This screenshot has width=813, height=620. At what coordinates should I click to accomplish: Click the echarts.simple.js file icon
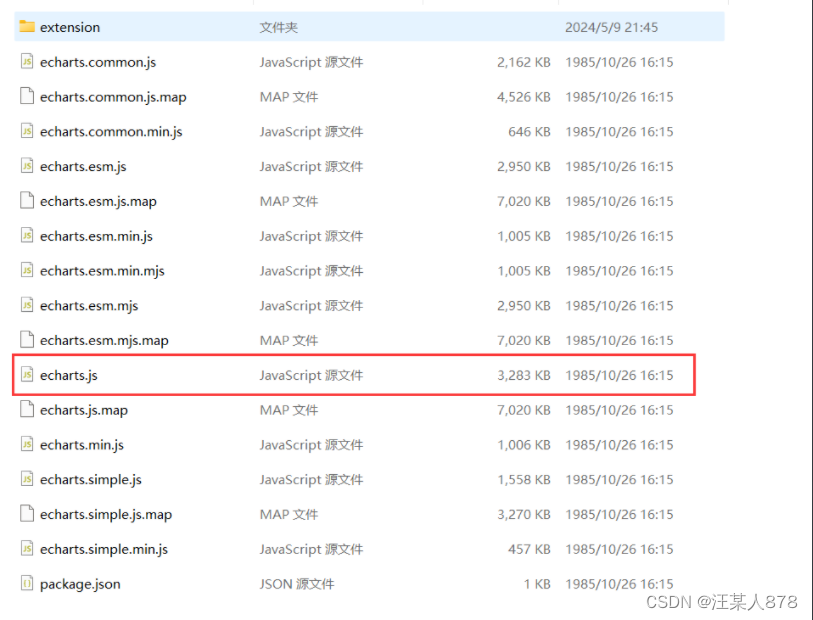point(26,479)
